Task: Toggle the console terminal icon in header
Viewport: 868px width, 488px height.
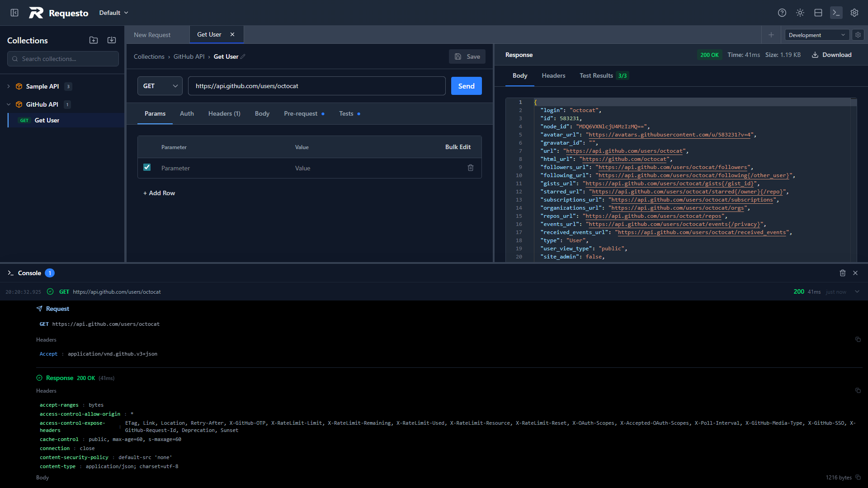Action: 836,13
